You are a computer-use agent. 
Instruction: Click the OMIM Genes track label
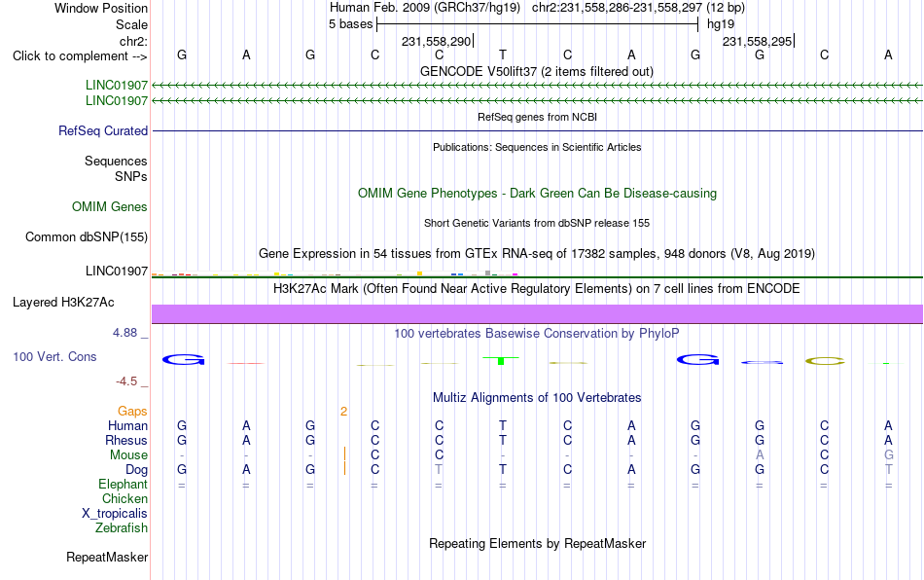pos(110,207)
